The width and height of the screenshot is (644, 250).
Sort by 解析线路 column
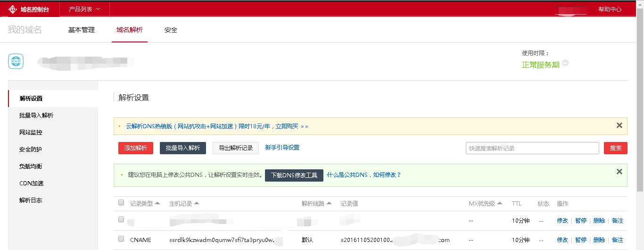[x=317, y=204]
